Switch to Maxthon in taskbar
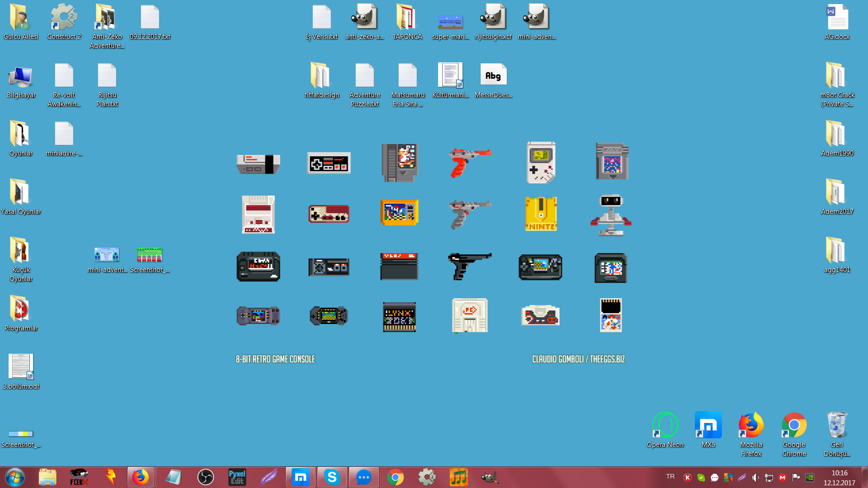 coord(301,477)
